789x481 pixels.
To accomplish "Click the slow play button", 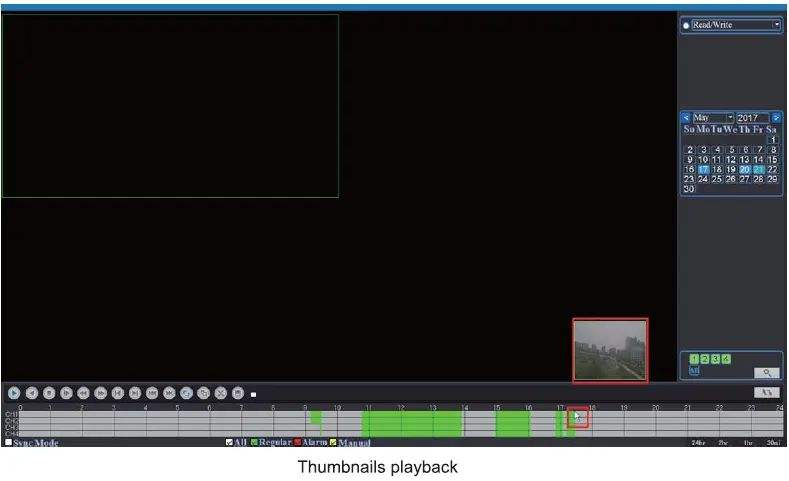I will [66, 393].
